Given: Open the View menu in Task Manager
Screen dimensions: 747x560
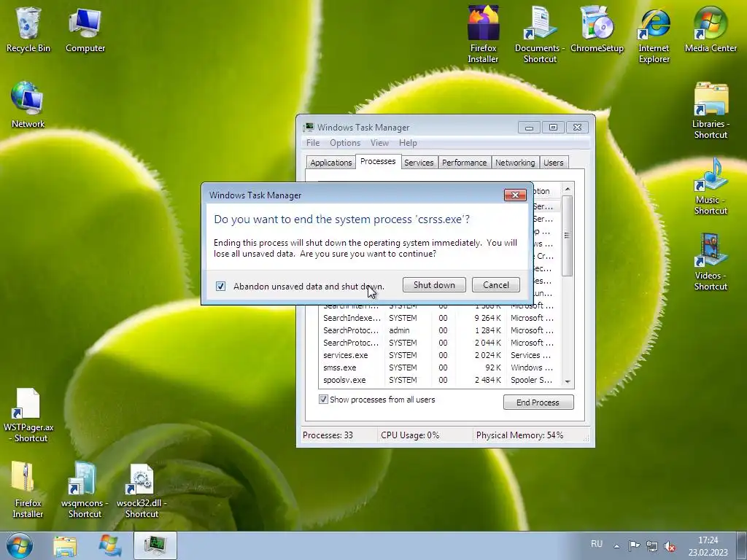Looking at the screenshot, I should click(x=379, y=143).
